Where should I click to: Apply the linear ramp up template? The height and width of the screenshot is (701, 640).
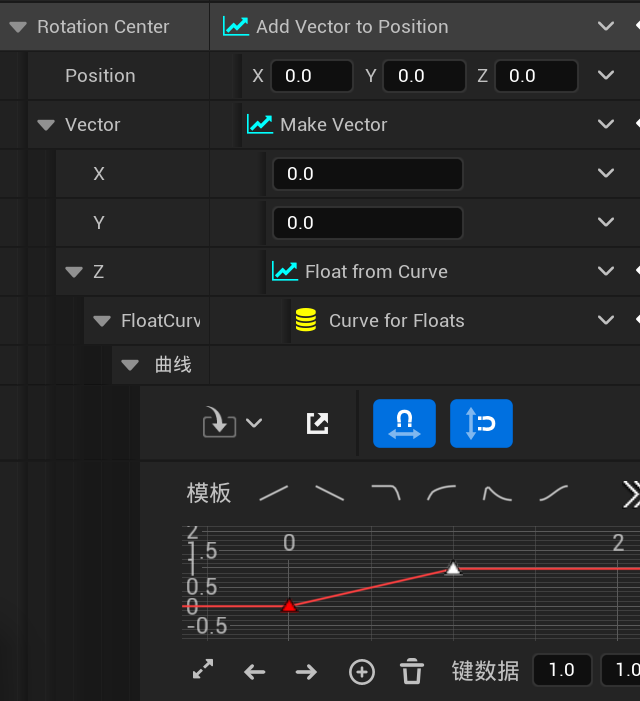(x=273, y=492)
